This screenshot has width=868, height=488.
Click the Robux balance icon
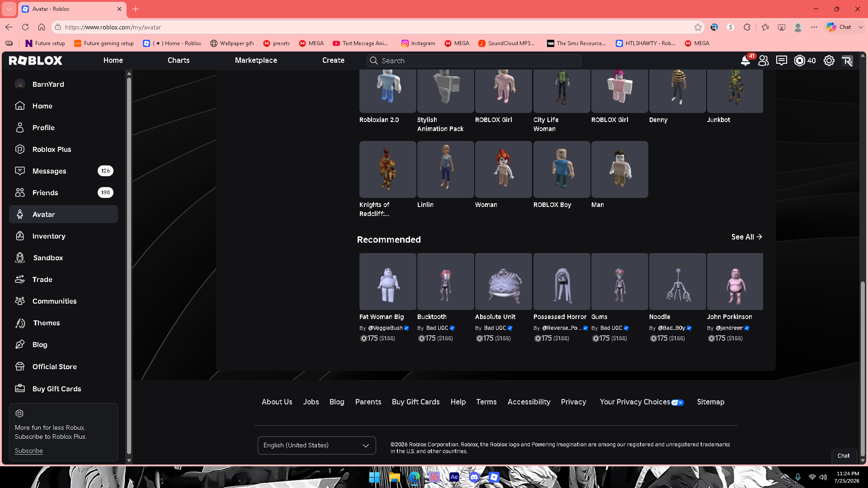click(x=800, y=61)
